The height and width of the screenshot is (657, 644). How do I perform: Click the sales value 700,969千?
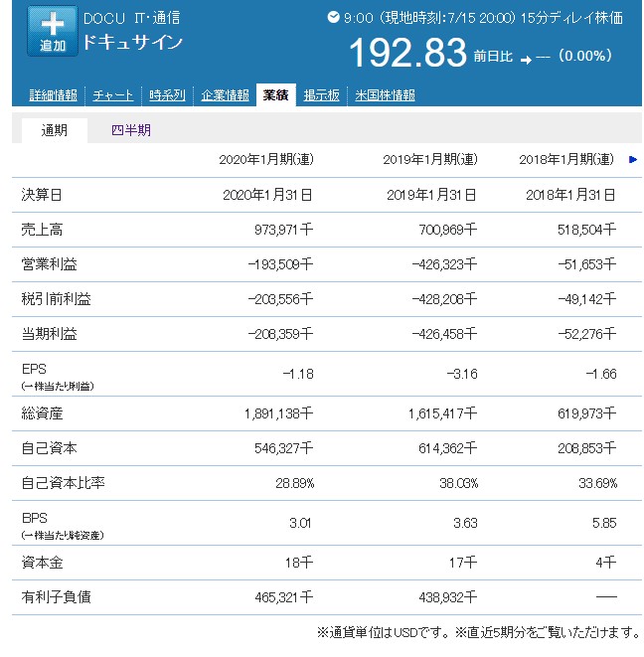coord(448,230)
